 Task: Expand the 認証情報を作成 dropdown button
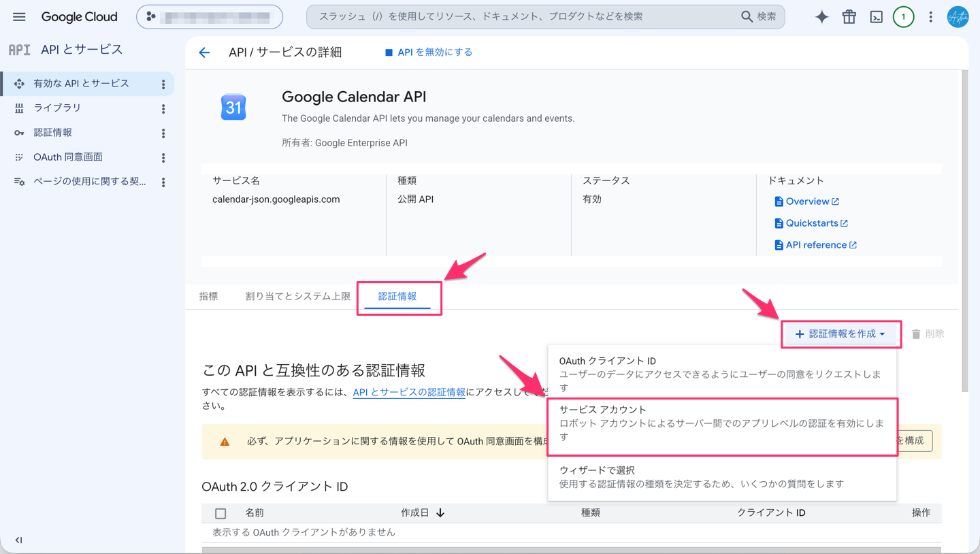[840, 334]
